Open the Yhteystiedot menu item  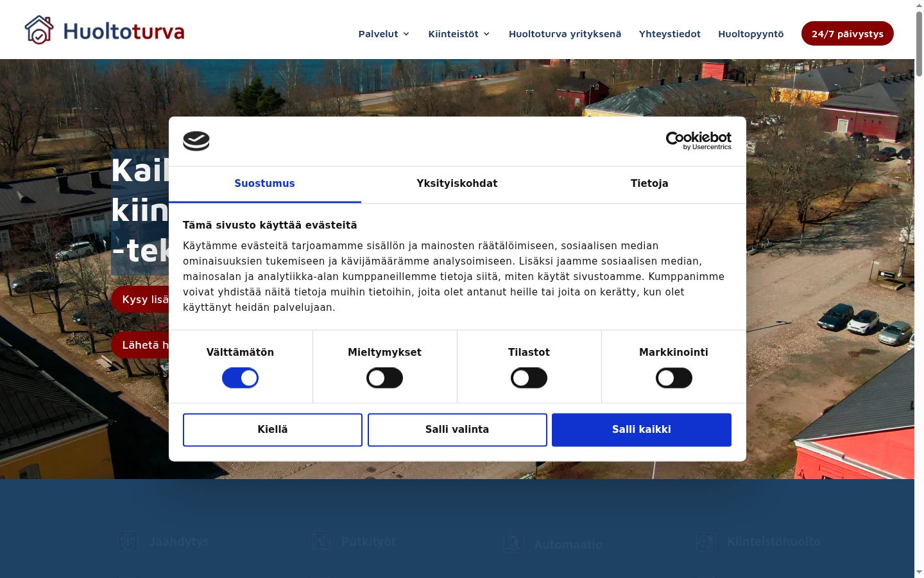tap(669, 34)
